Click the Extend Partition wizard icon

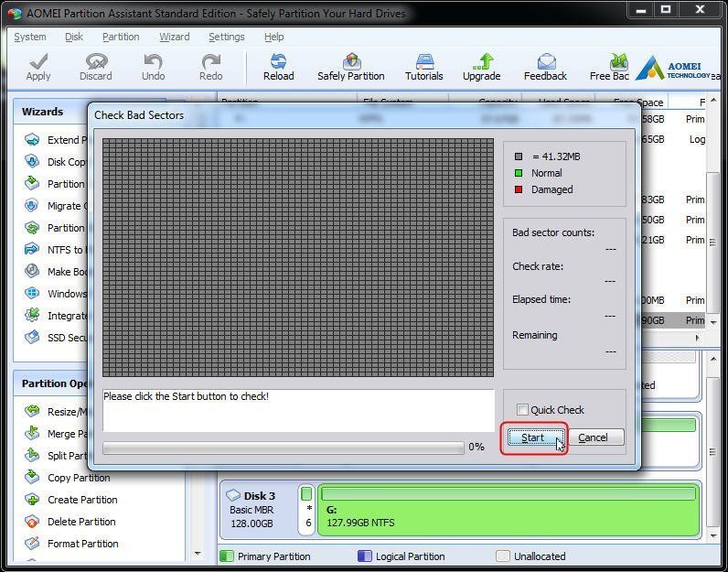[x=32, y=139]
